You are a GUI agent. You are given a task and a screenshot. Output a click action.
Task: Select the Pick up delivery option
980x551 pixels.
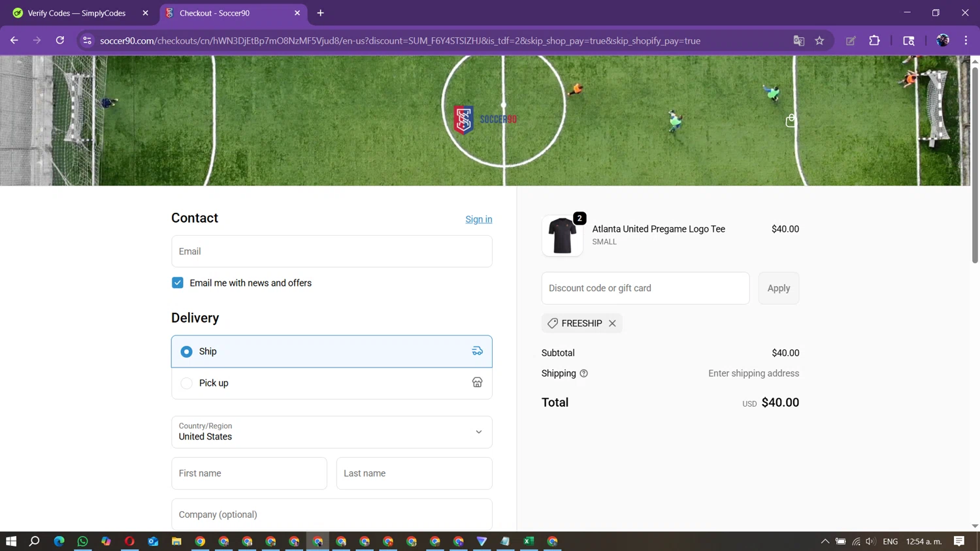(331, 383)
